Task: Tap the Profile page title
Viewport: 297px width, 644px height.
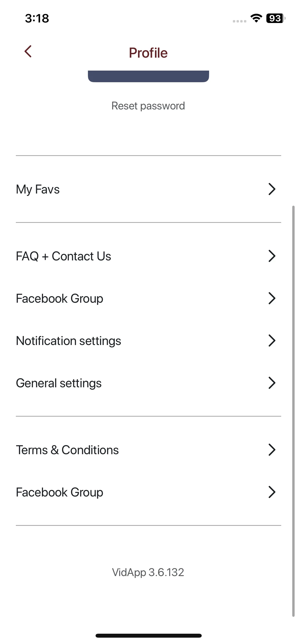Action: pos(148,53)
